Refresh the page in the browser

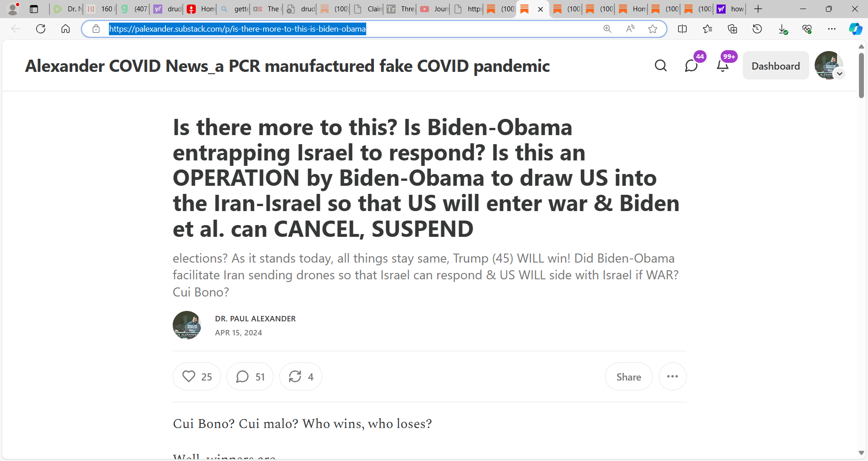pyautogui.click(x=41, y=29)
